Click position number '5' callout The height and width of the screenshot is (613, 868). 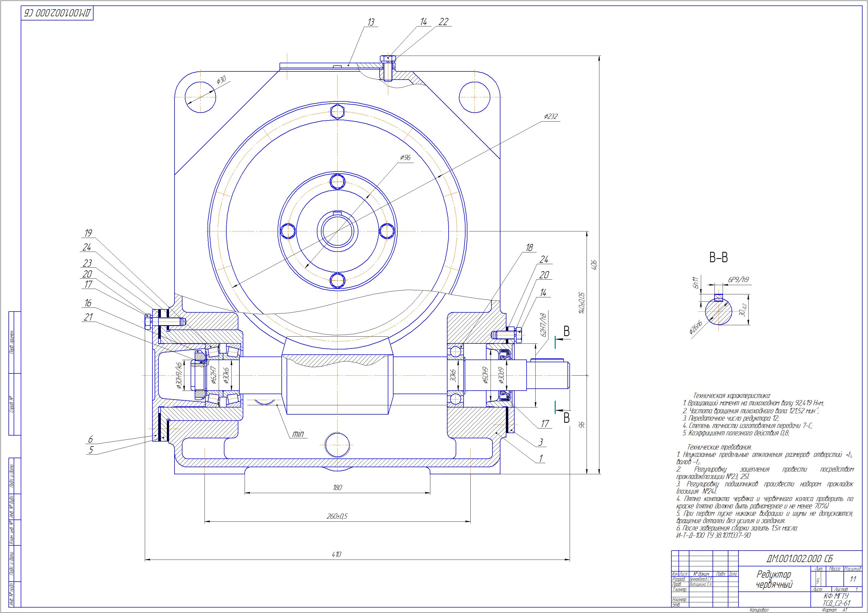(x=91, y=450)
